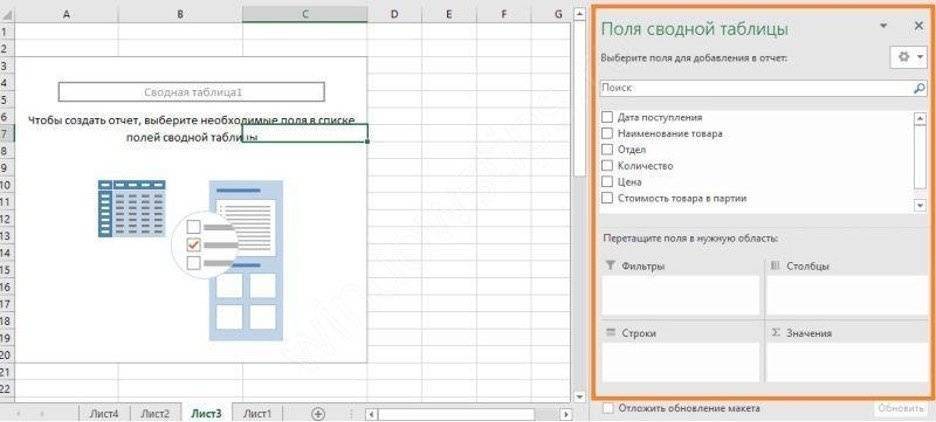Tick the 'Отдел' field checkbox
Viewport: 936px width, 422px height.
point(607,149)
